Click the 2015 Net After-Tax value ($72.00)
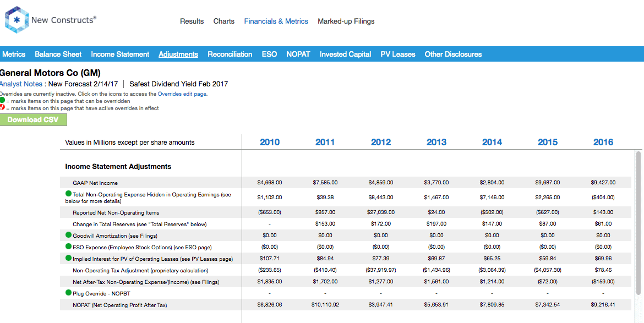The height and width of the screenshot is (323, 644). pos(548,282)
